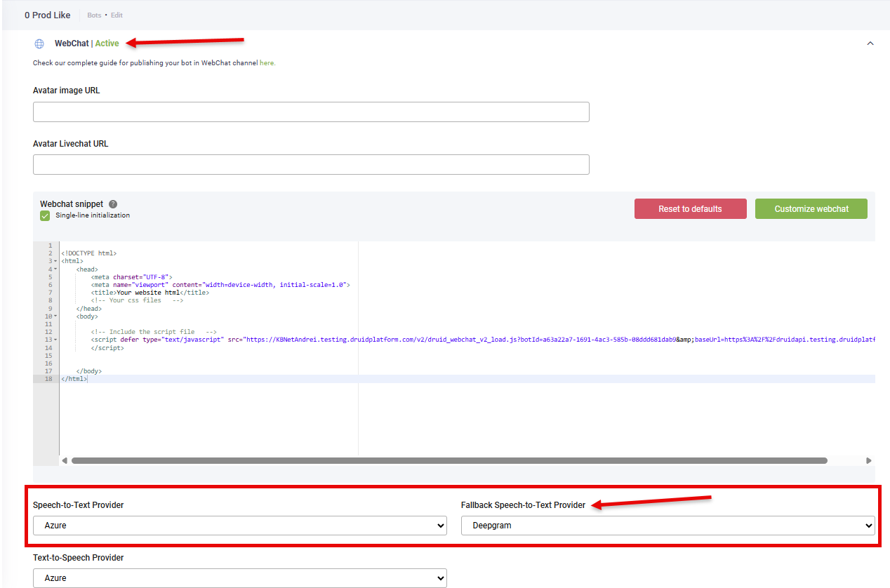This screenshot has width=890, height=588.
Task: Open the Fallback Speech-to-Text Provider dropdown
Action: [x=667, y=526]
